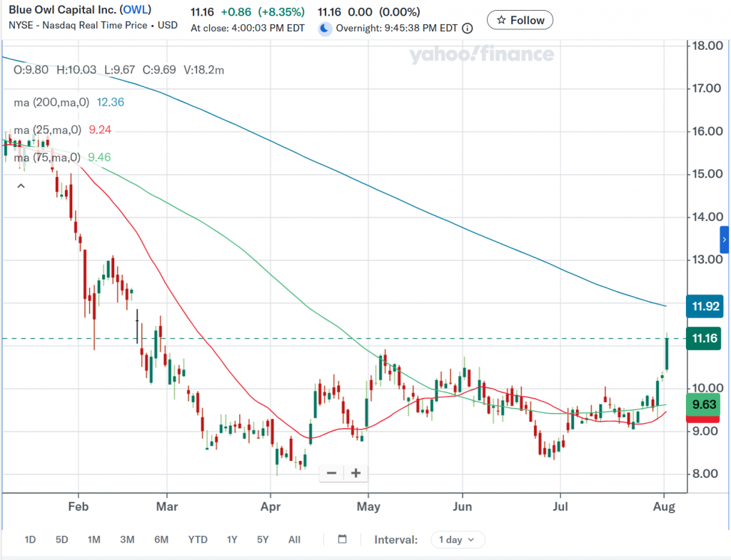
Task: Click the Mar label on time axis
Action: point(167,506)
